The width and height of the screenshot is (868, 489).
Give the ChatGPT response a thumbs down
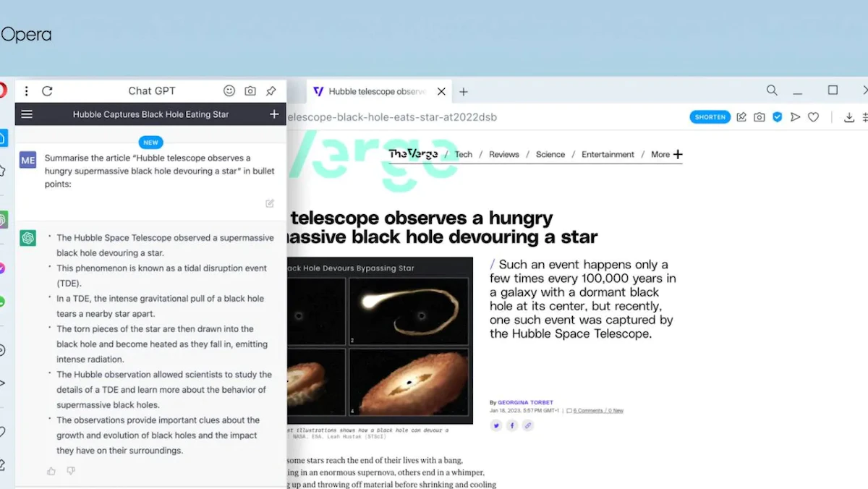click(71, 471)
